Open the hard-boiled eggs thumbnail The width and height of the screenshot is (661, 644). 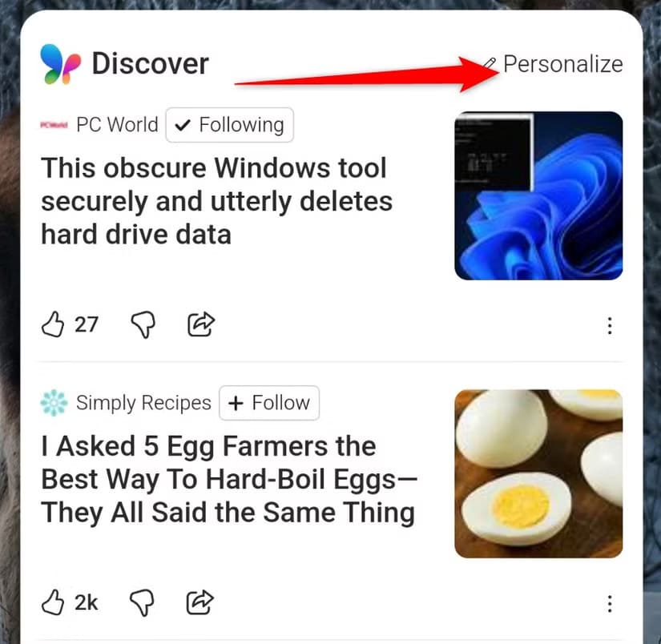tap(538, 473)
